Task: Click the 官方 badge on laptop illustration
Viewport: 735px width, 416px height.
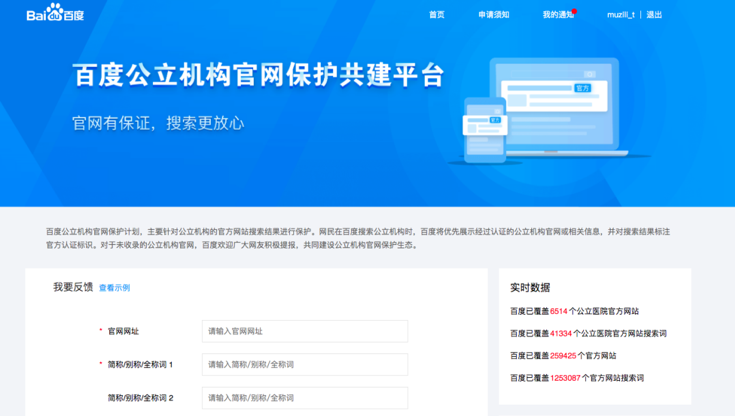Action: (583, 88)
